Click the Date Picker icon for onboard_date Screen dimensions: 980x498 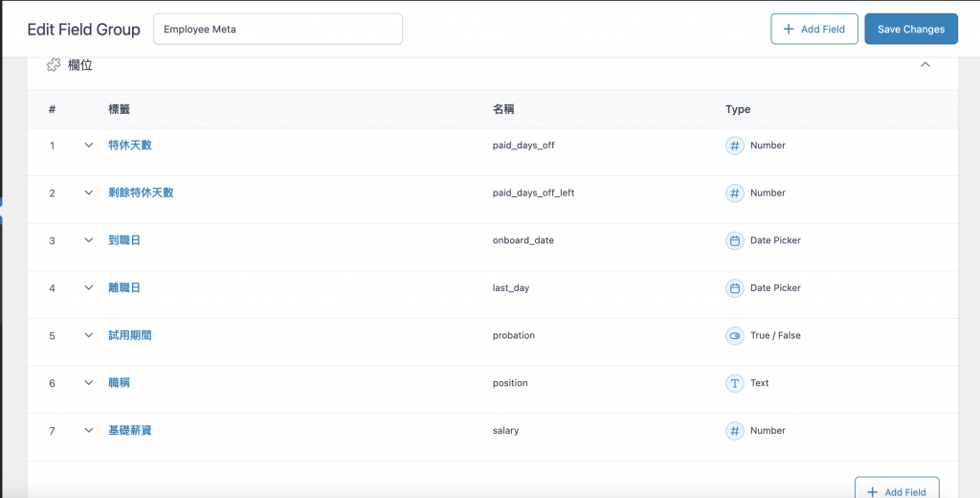pyautogui.click(x=734, y=240)
